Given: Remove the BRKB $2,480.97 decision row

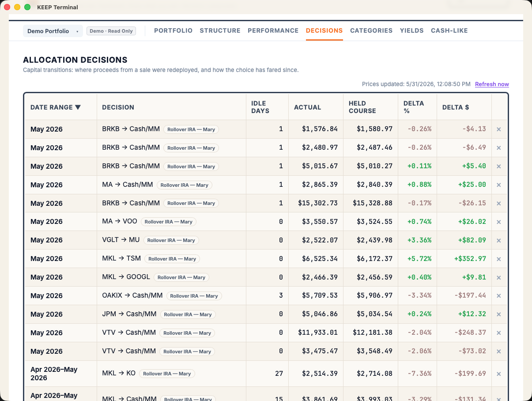Looking at the screenshot, I should 499,148.
